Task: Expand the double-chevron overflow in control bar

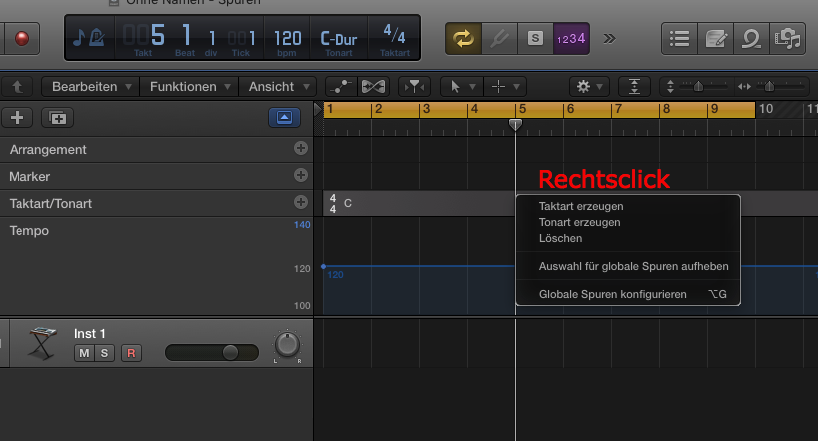Action: pyautogui.click(x=609, y=39)
